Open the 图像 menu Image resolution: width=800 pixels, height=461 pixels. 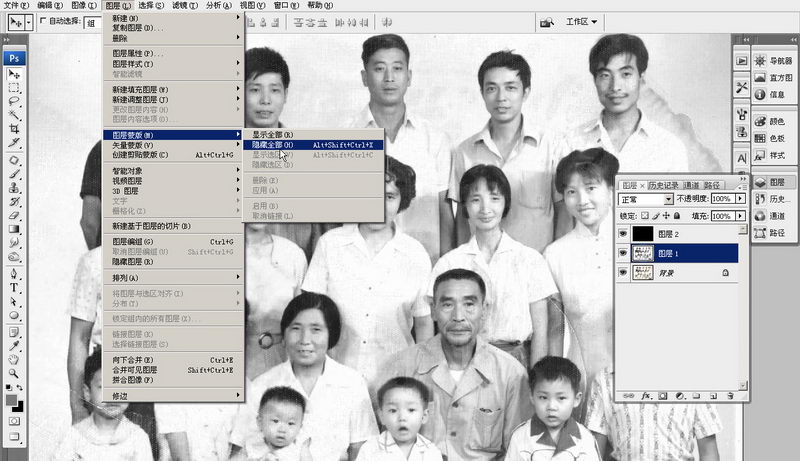tap(83, 5)
